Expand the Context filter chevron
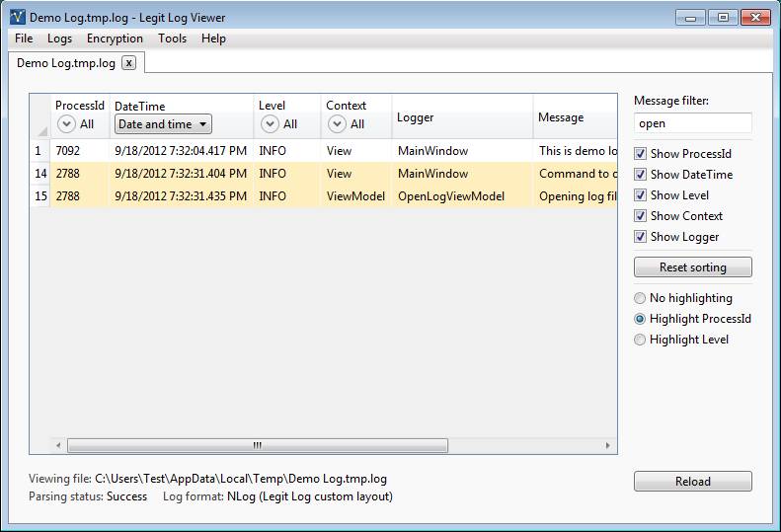Viewport: 781px width, 532px height. click(337, 124)
